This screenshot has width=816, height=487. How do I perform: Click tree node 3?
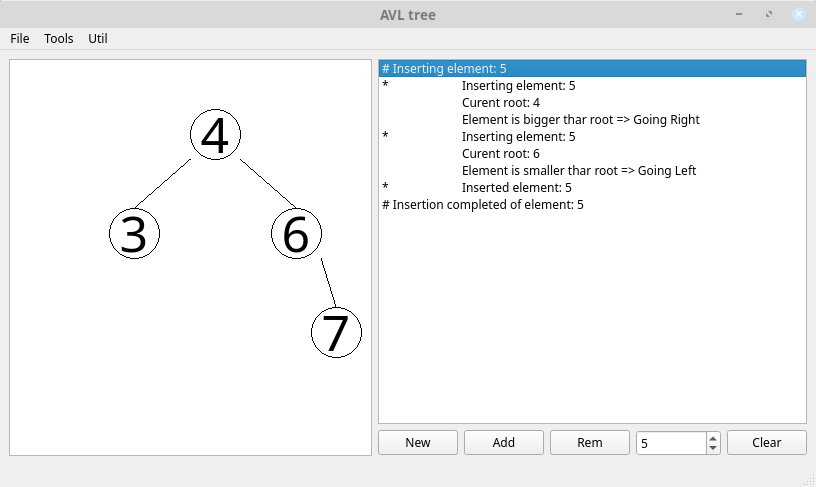pos(134,234)
